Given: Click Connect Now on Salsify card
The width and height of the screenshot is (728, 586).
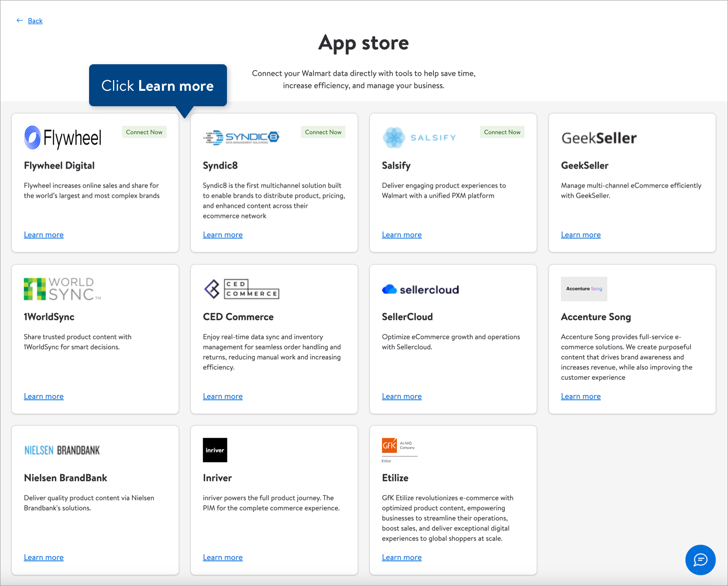Looking at the screenshot, I should pyautogui.click(x=502, y=132).
